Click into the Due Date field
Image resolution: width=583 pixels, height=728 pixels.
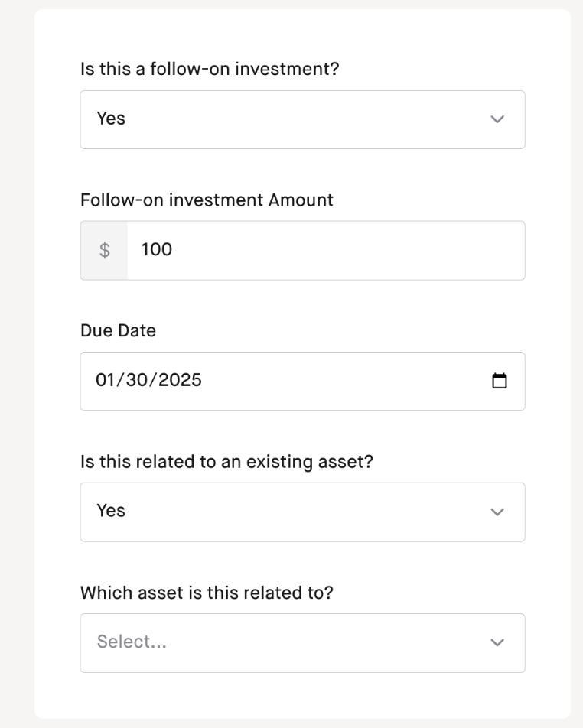(302, 381)
